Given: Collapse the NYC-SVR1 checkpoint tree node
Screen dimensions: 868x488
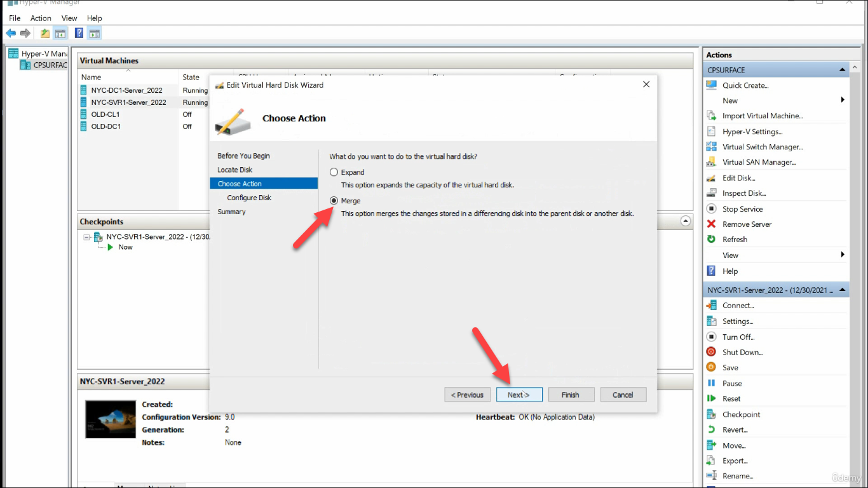Looking at the screenshot, I should (x=86, y=237).
